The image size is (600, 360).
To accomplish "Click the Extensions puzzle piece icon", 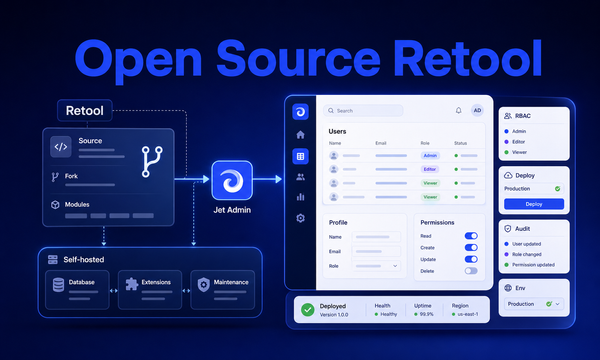I will (132, 284).
